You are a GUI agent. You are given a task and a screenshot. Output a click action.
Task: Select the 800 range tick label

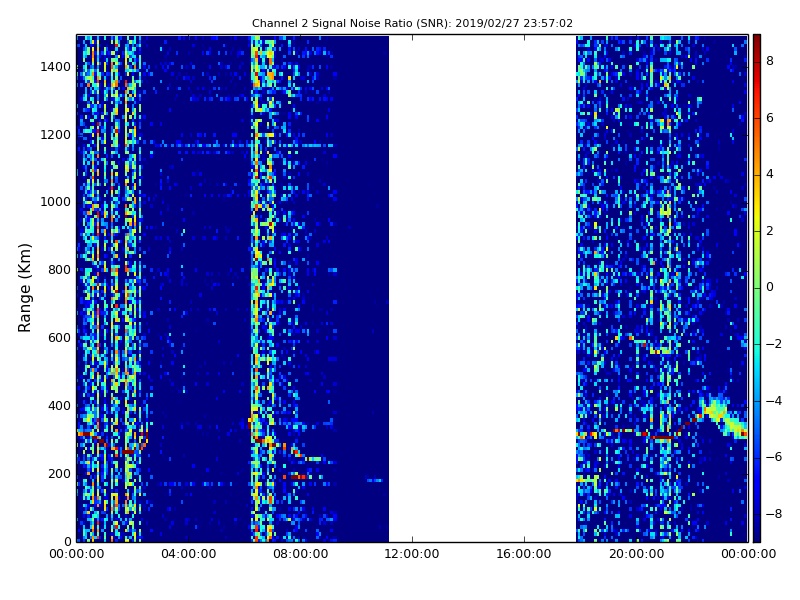(x=59, y=270)
